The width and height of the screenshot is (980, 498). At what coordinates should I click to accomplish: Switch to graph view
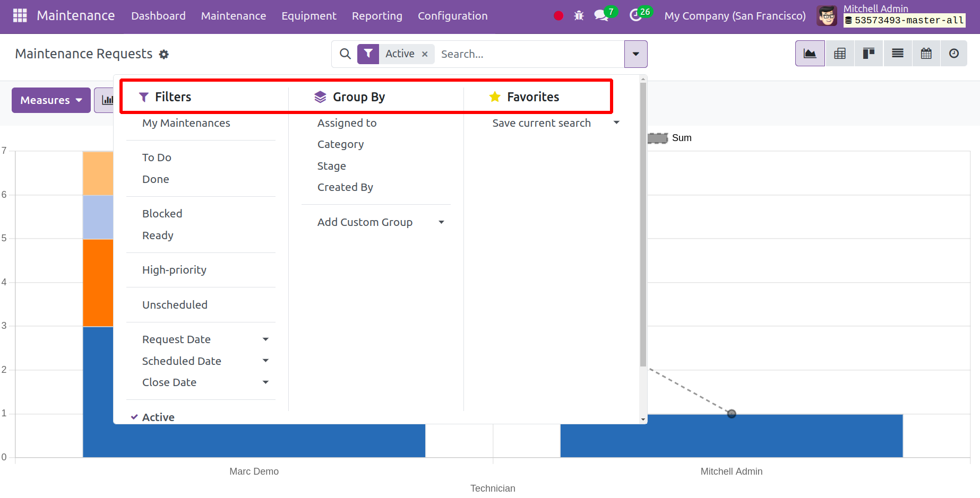coord(810,54)
